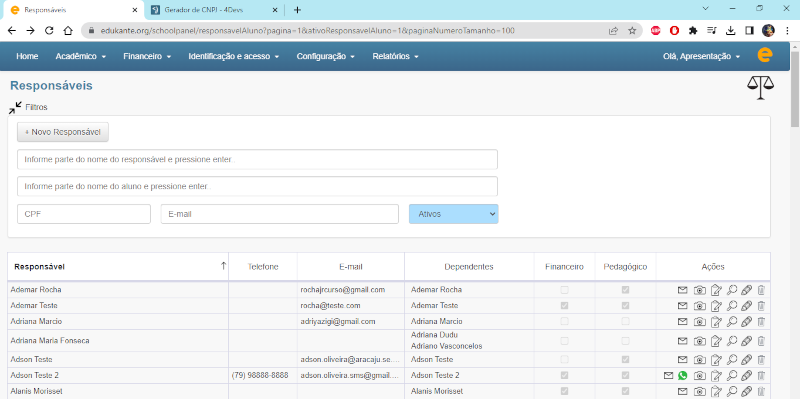The image size is (800, 399).
Task: Toggle Pedagógico checkbox for Alanis Morisset
Action: point(625,391)
